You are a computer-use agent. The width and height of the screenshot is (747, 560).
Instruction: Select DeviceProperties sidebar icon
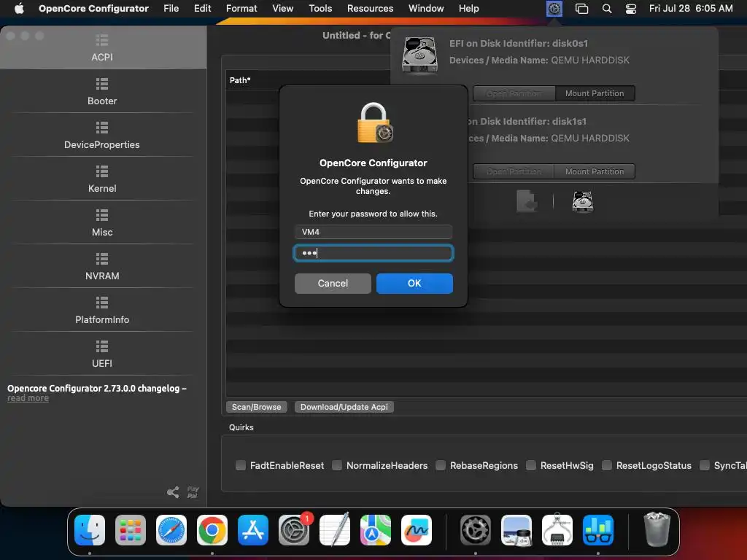point(102,128)
